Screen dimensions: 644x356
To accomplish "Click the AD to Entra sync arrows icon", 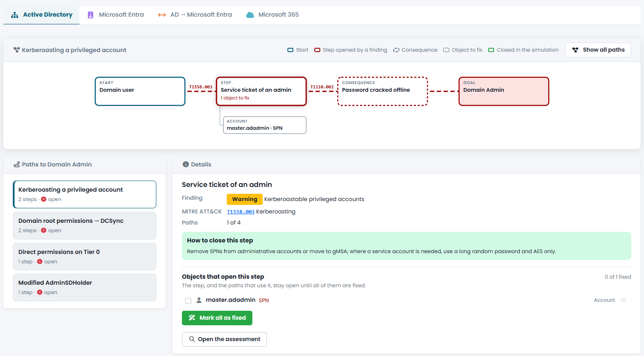I will (162, 15).
